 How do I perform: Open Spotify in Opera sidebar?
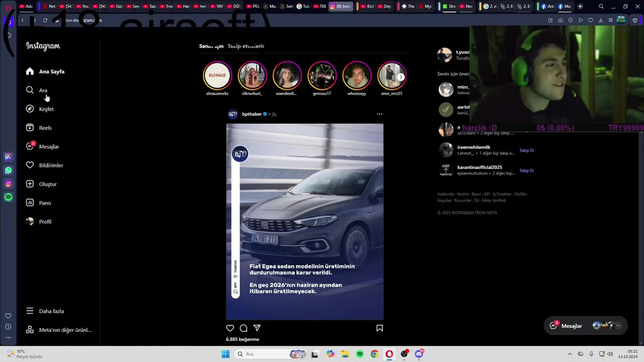pos(8,198)
